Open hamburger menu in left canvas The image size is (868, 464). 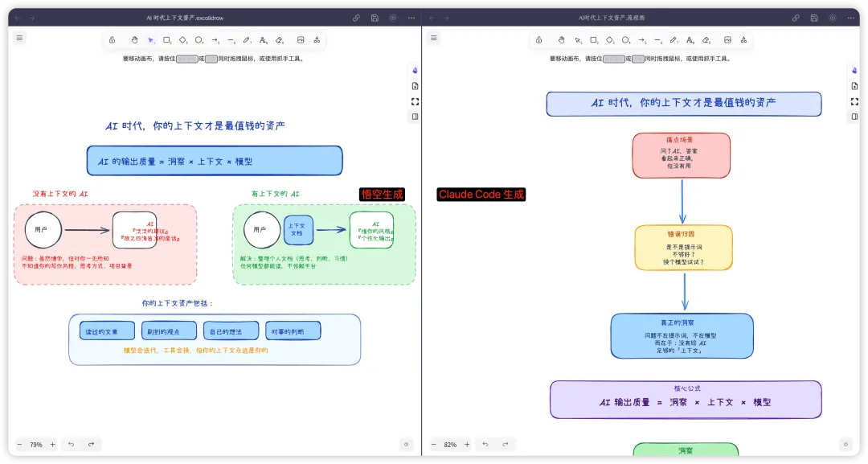(x=19, y=38)
